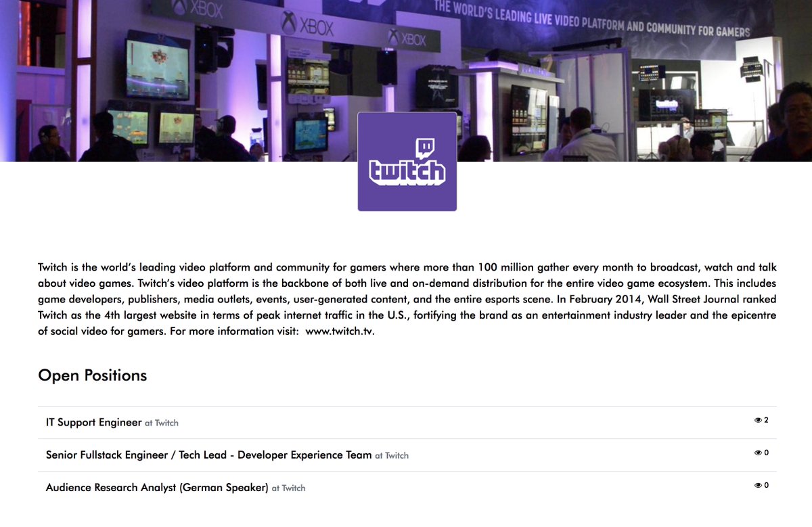Click the eye icon on Audience Research Analyst row
Viewport: 812px width, 527px height.
tap(758, 485)
